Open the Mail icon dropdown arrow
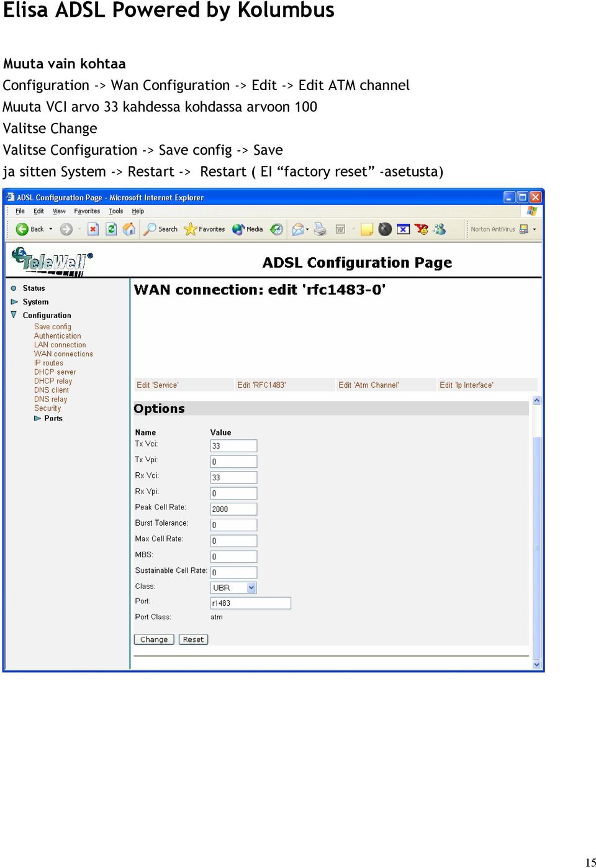 307,229
